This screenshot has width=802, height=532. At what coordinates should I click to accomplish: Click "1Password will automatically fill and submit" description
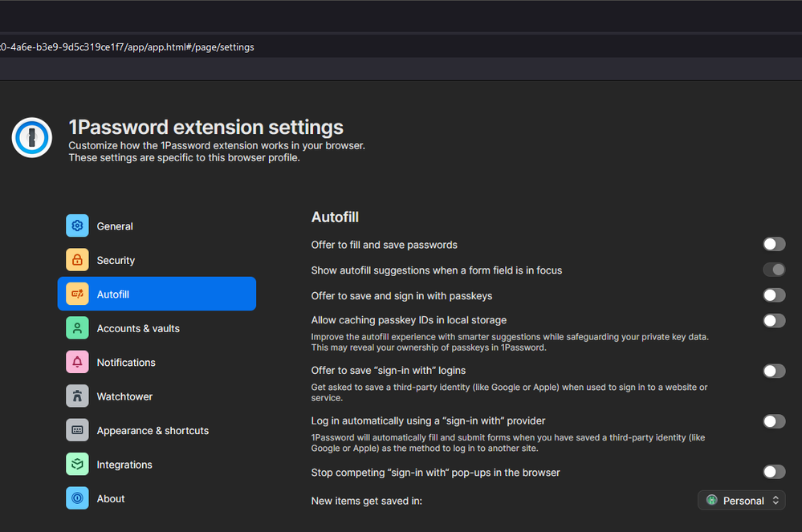pyautogui.click(x=508, y=443)
